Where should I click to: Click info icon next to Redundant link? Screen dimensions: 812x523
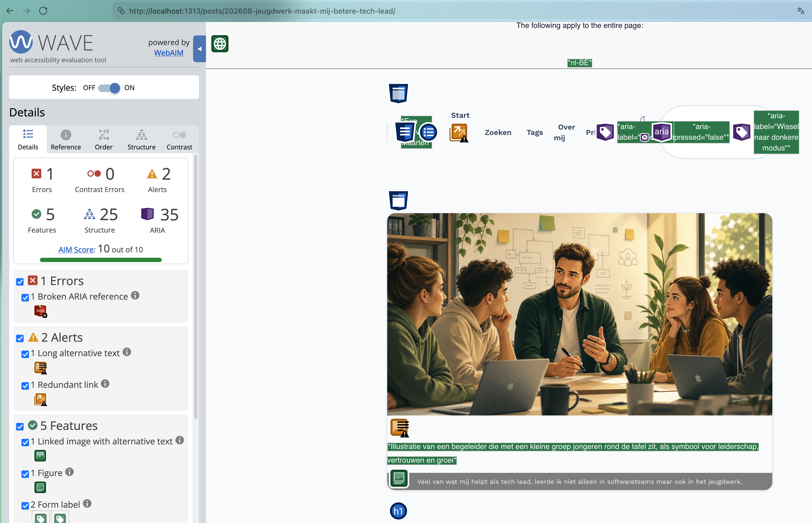tap(105, 384)
